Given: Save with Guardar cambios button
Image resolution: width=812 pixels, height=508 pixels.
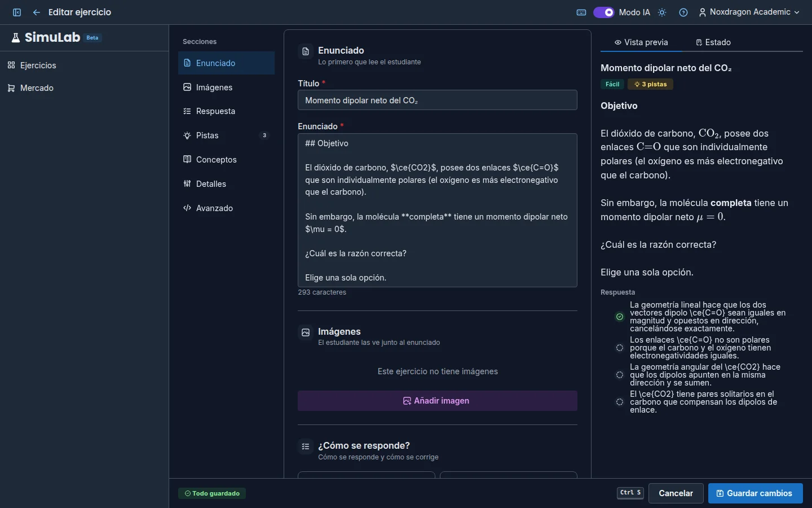Looking at the screenshot, I should [756, 493].
